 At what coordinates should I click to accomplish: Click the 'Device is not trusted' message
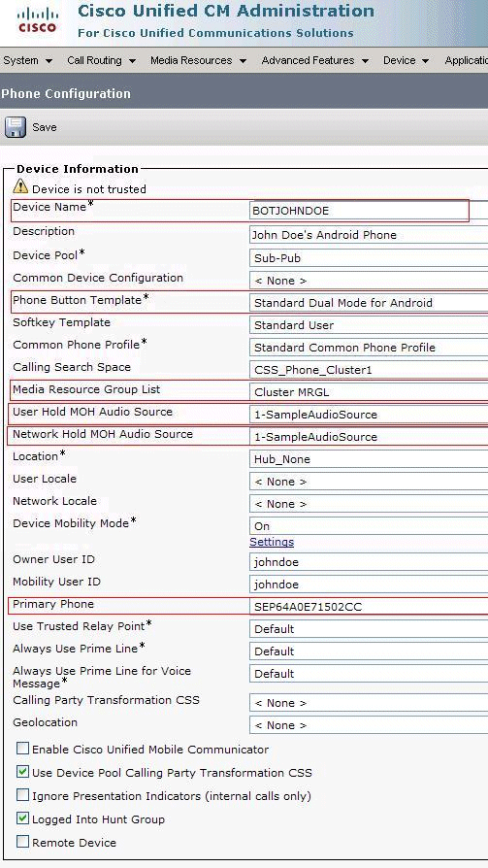(89, 189)
